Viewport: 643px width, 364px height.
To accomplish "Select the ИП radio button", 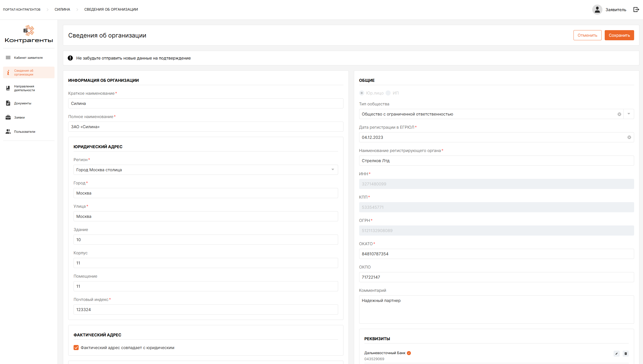I will click(x=388, y=93).
